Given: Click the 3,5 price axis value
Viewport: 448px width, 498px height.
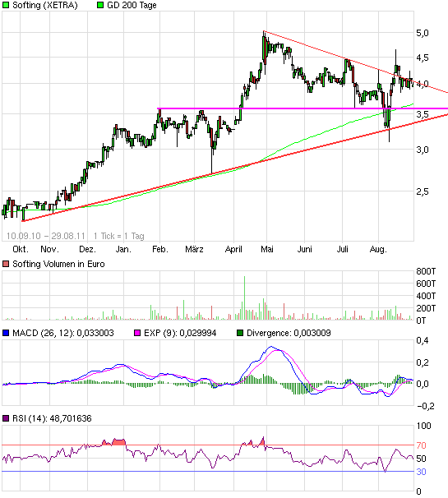Looking at the screenshot, I should [423, 114].
